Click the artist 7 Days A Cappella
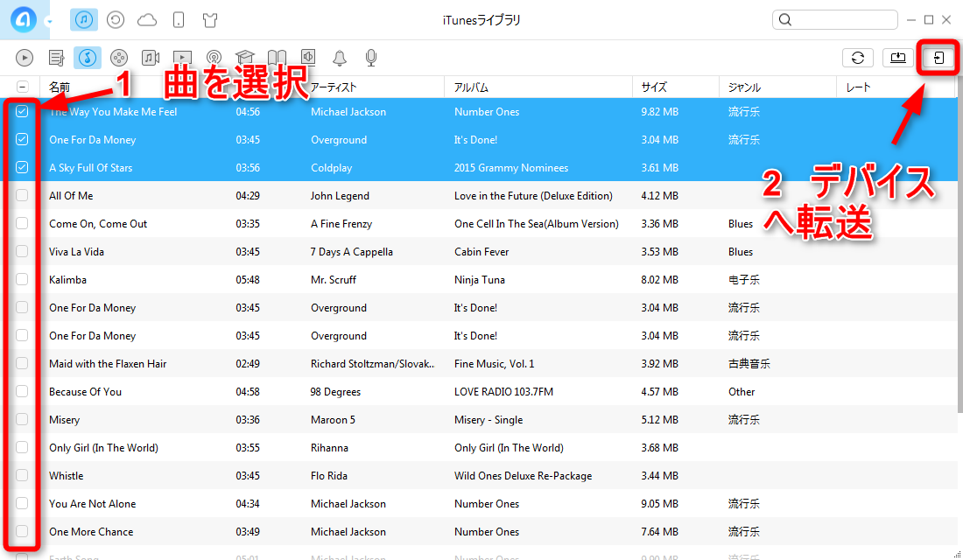This screenshot has height=560, width=963. pos(351,252)
